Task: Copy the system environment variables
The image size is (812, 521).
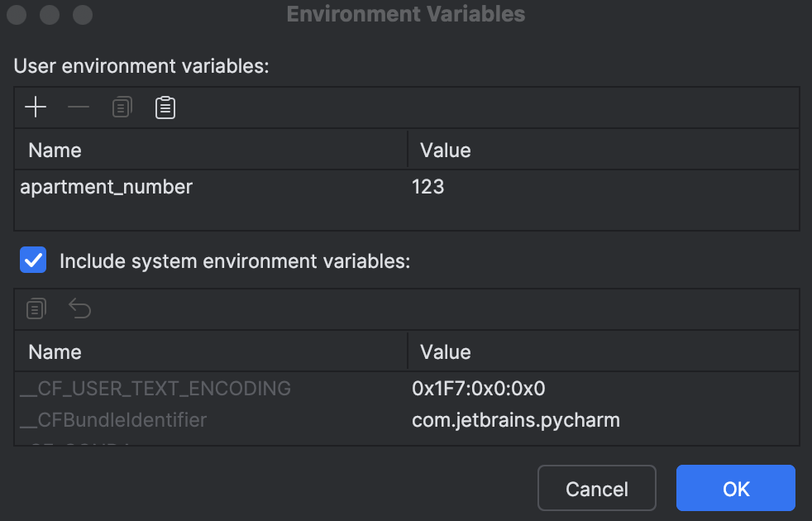Action: pyautogui.click(x=36, y=308)
